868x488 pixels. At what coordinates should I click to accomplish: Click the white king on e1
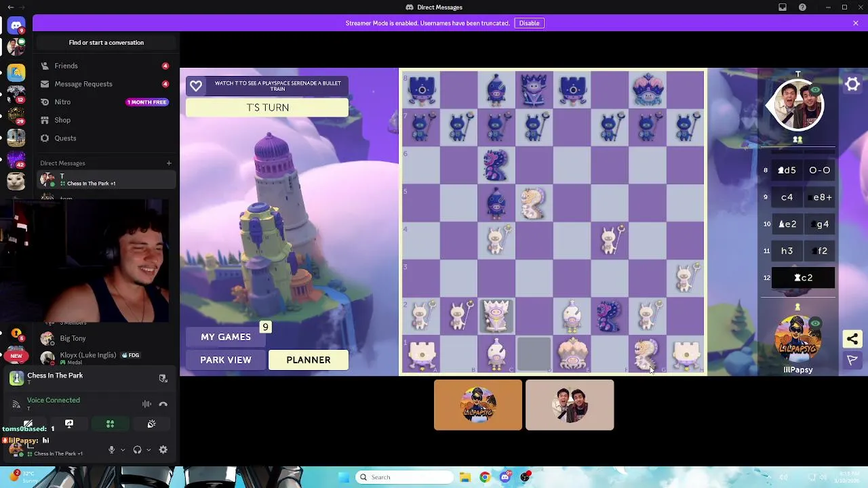click(573, 354)
